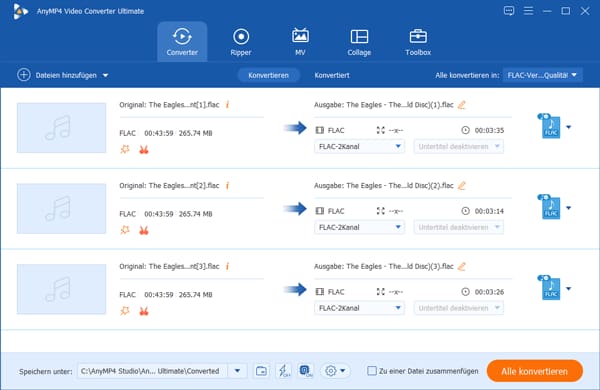
Task: Open the Converter tab
Action: pyautogui.click(x=182, y=42)
